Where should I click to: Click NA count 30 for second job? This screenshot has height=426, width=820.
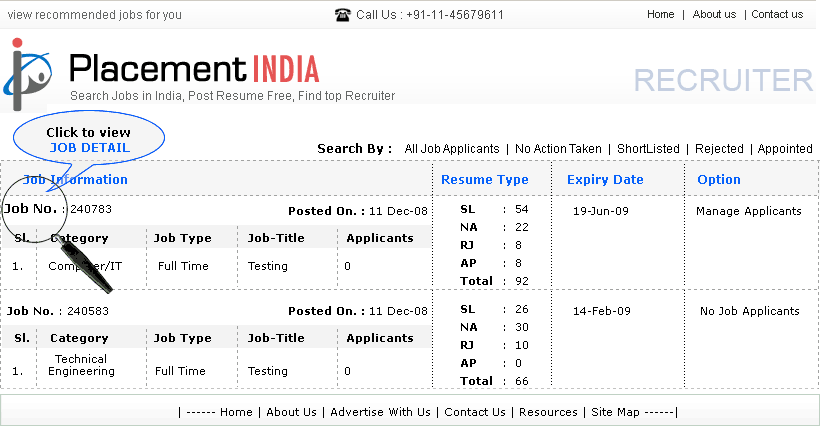point(521,327)
